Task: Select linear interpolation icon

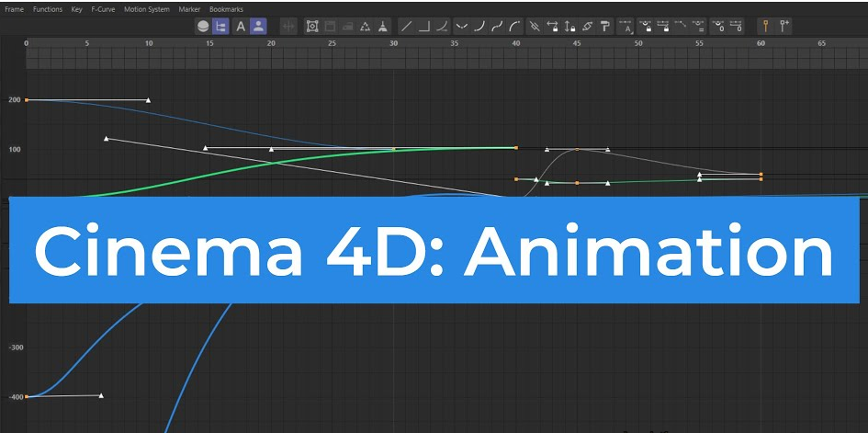Action: coord(406,27)
